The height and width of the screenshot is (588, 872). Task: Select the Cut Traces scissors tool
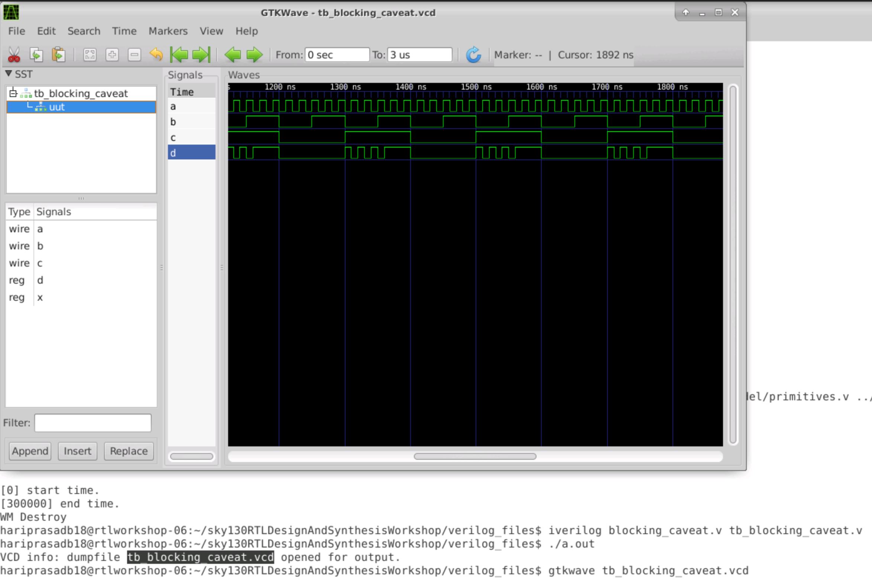pyautogui.click(x=14, y=55)
